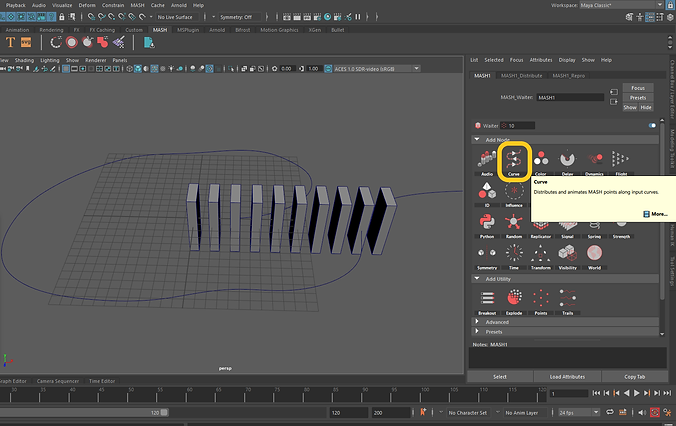Add an Influence node
Screen dimensions: 676x426
pos(513,194)
